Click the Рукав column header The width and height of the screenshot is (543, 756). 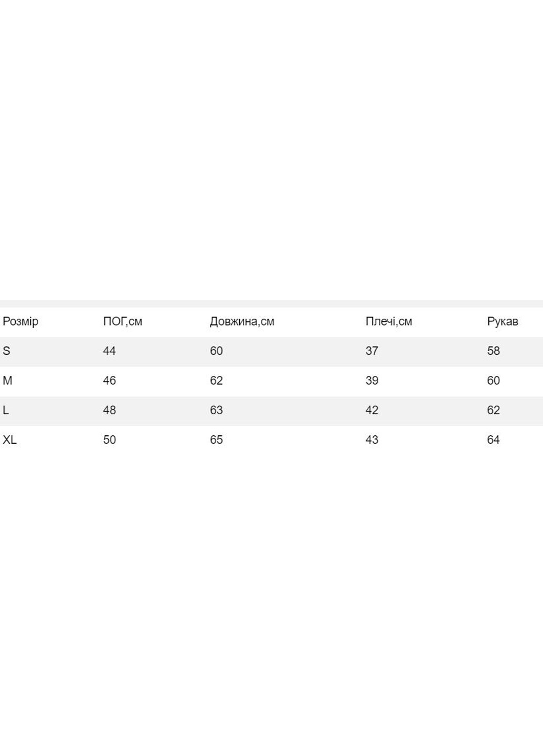502,321
